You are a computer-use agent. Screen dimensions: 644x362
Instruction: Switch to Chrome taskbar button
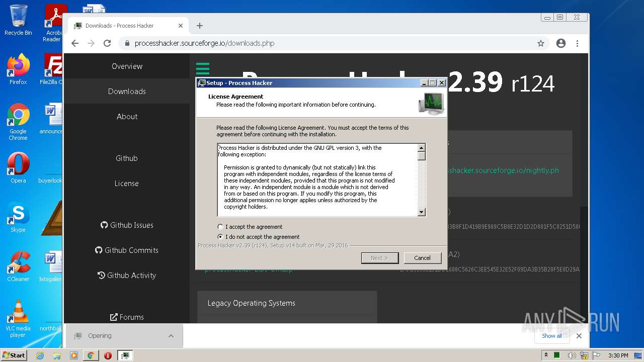tap(91, 355)
